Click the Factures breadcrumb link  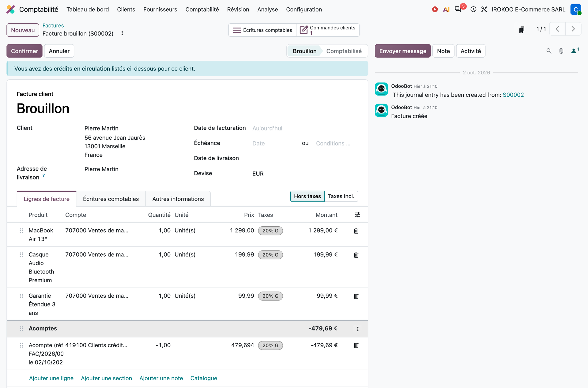[53, 25]
